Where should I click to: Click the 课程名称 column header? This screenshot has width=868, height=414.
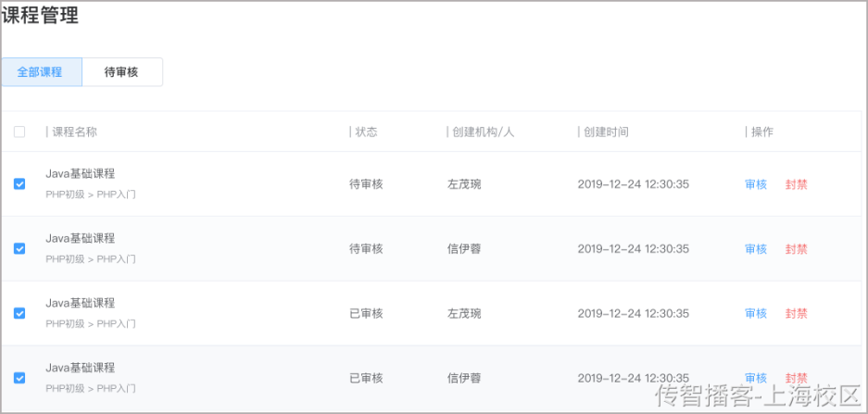click(x=75, y=132)
